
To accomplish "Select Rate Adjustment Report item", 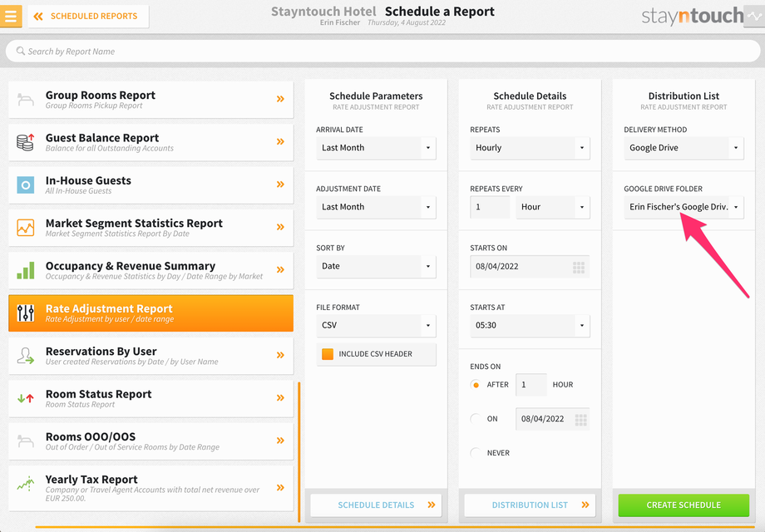I will (x=151, y=313).
